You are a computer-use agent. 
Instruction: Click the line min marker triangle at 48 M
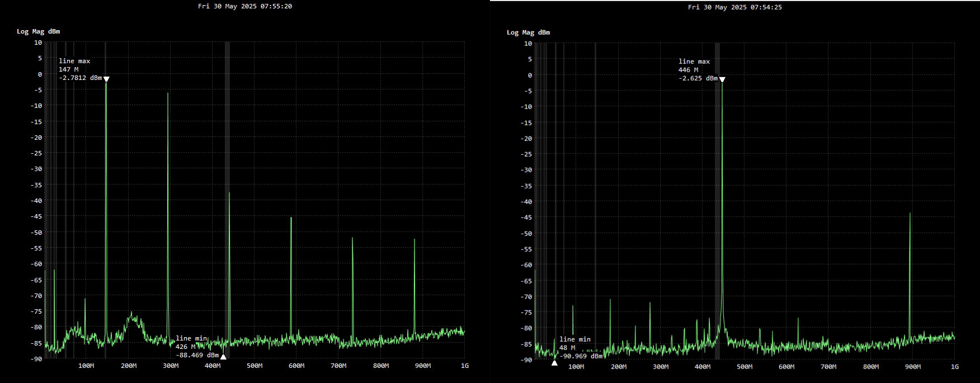(x=554, y=363)
